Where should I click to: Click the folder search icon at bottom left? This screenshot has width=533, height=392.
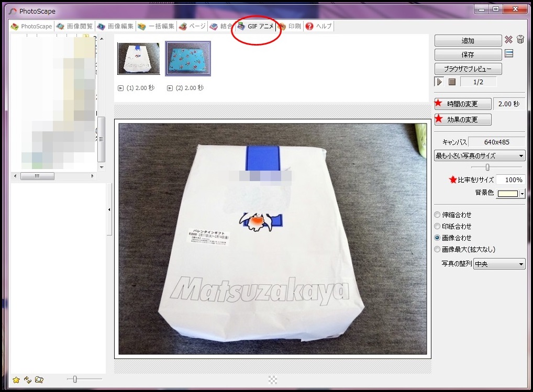pos(39,380)
